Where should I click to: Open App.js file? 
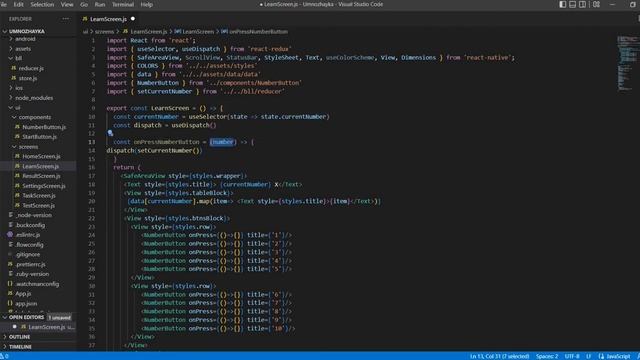pos(38,293)
